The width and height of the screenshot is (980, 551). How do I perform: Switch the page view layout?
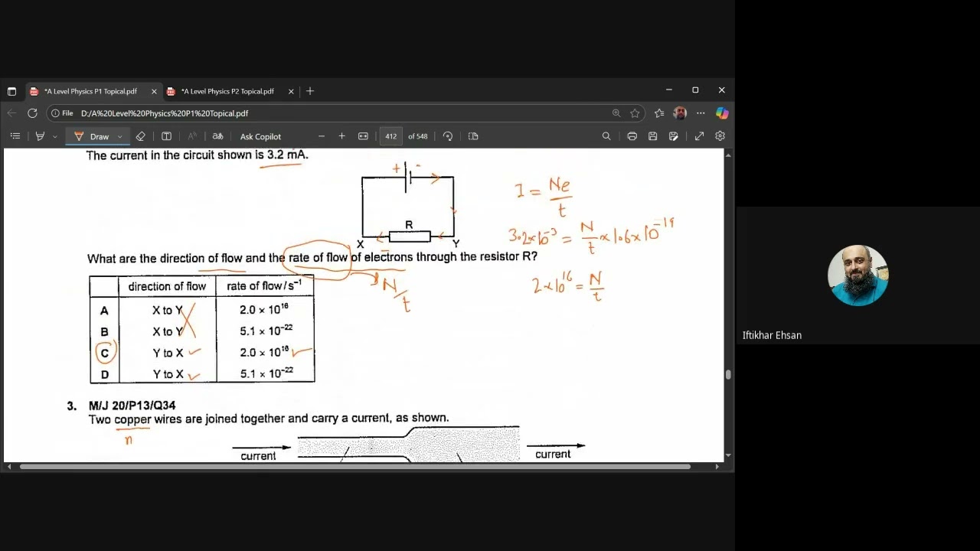click(473, 136)
